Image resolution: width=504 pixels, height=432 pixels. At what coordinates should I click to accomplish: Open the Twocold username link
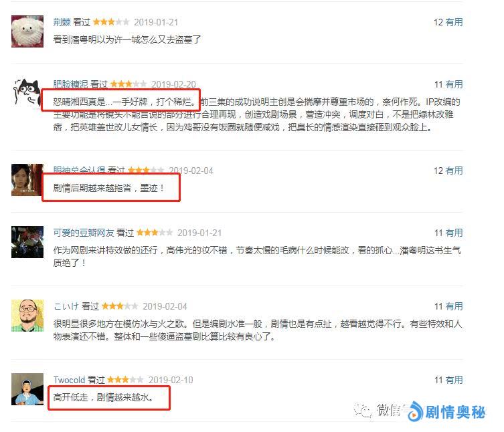[x=69, y=380]
